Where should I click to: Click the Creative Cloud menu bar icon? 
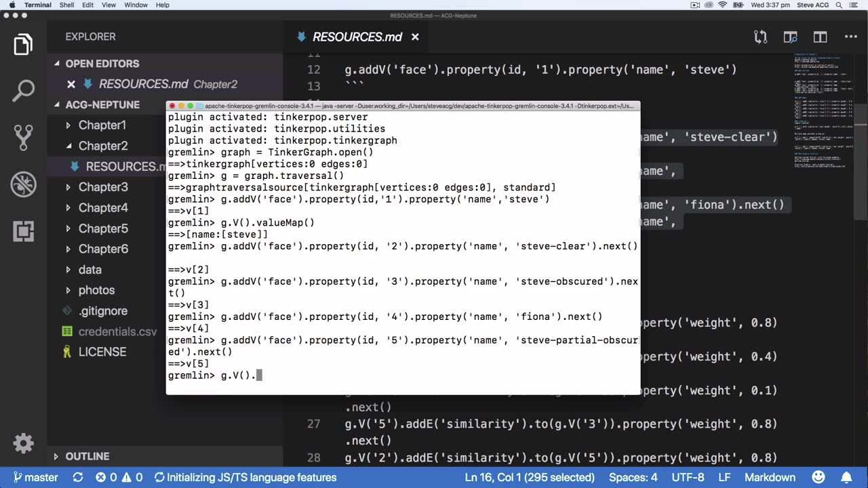point(709,5)
